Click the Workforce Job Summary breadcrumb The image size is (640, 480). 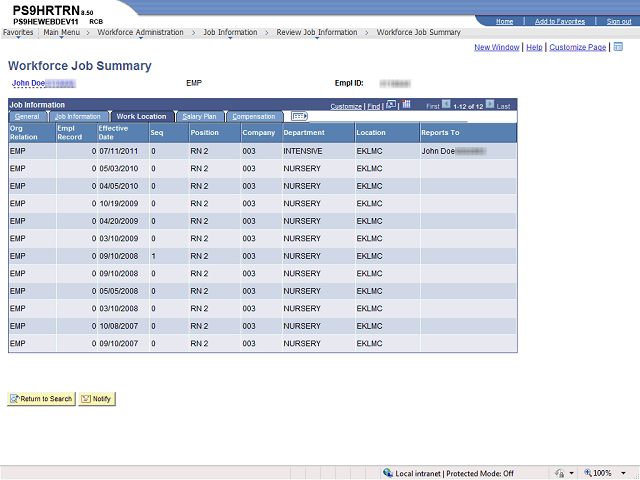pos(418,32)
